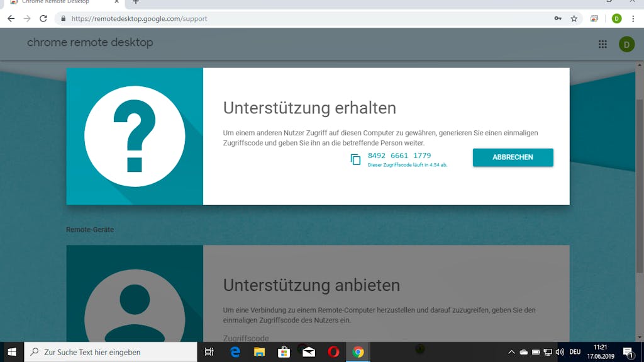Open the clock and date 11:21

pos(601,352)
